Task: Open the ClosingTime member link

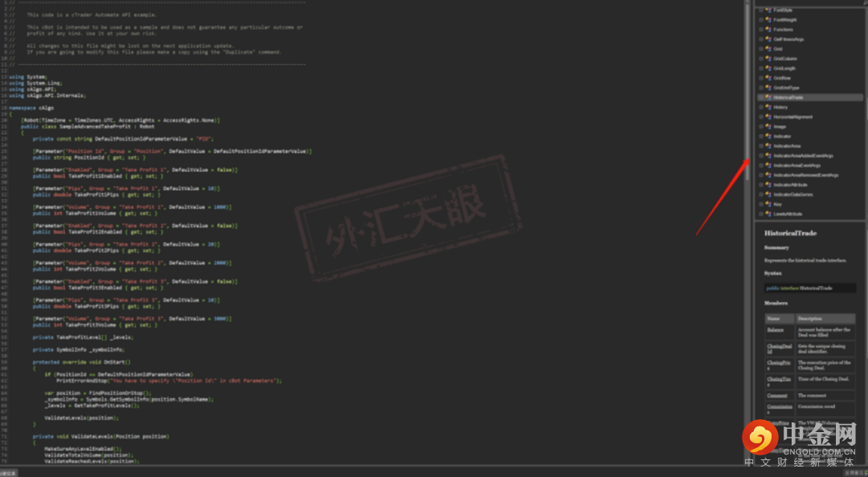Action: tap(779, 381)
